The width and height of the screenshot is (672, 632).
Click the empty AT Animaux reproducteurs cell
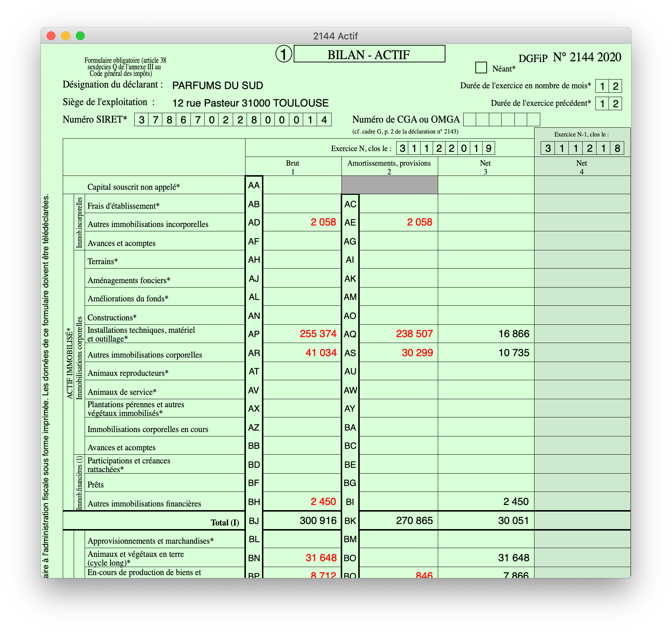(x=302, y=371)
